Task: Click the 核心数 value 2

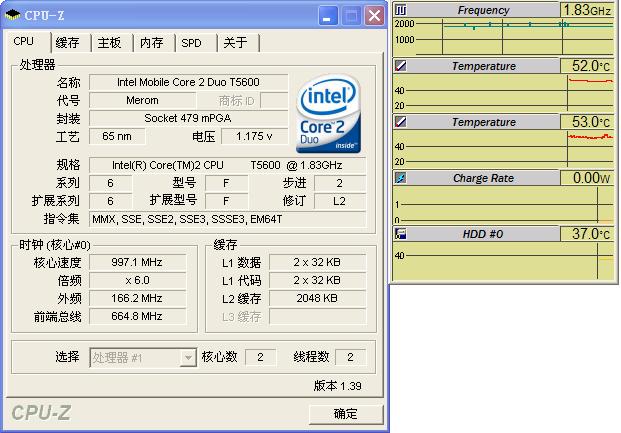Action: point(260,357)
